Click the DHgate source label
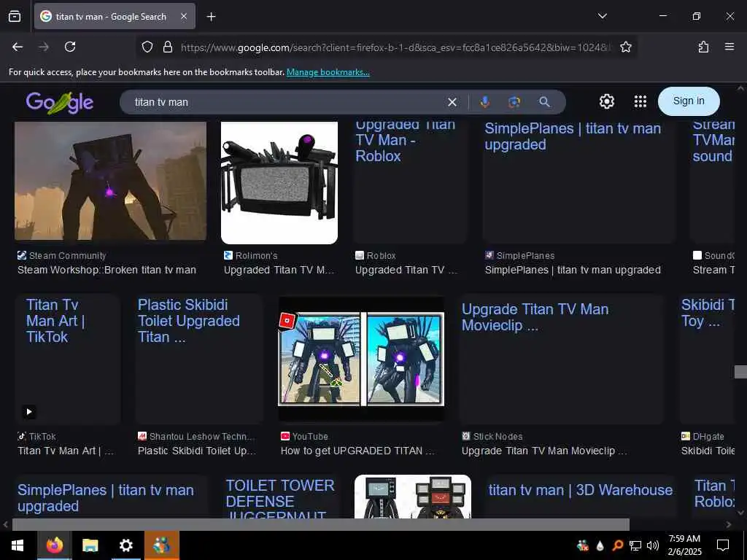 tap(708, 437)
